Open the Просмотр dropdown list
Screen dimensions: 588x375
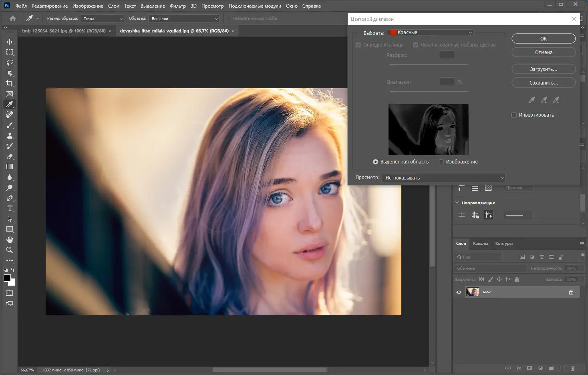(443, 177)
